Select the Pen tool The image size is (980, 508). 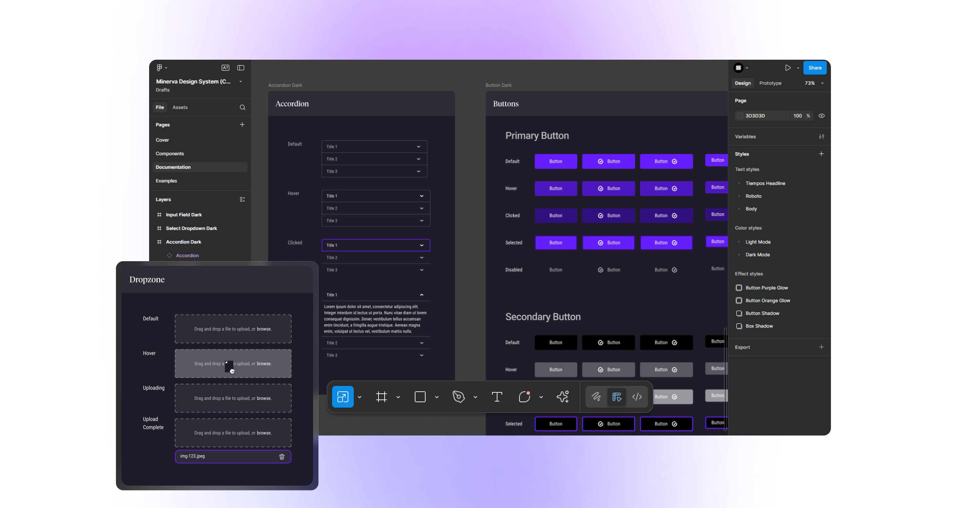(x=459, y=396)
